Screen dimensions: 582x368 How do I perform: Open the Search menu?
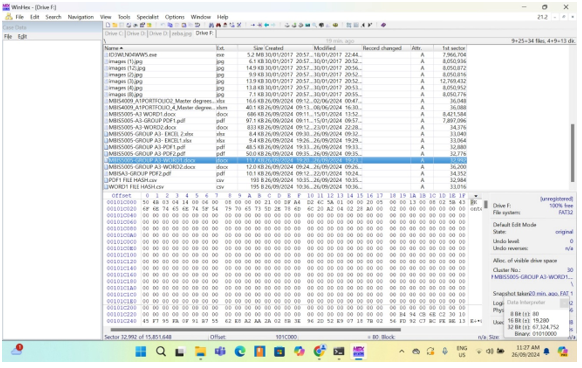[53, 17]
